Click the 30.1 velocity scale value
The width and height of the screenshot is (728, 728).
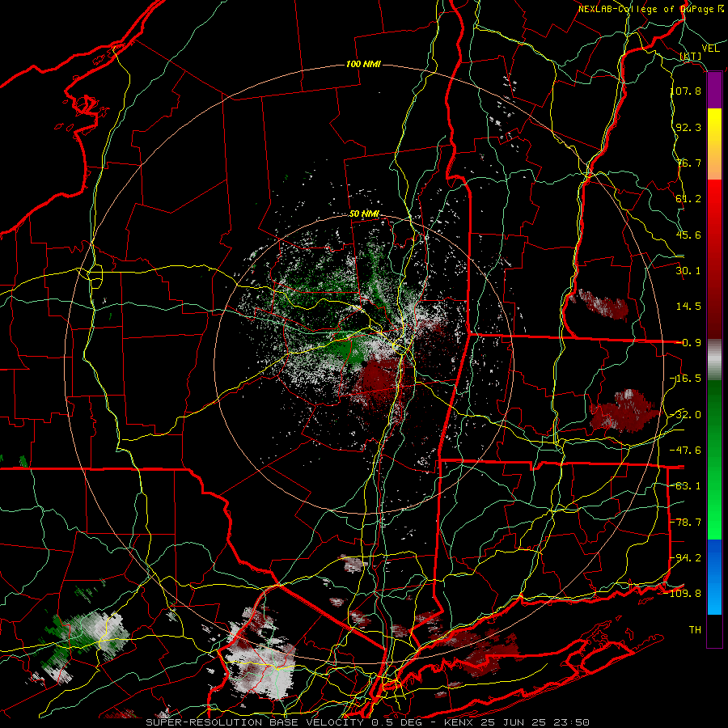point(689,271)
